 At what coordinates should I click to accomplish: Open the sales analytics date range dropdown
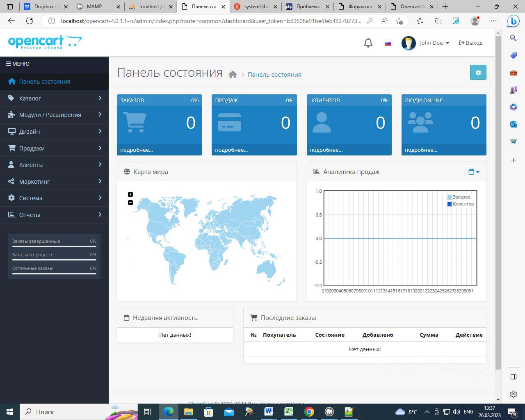474,172
